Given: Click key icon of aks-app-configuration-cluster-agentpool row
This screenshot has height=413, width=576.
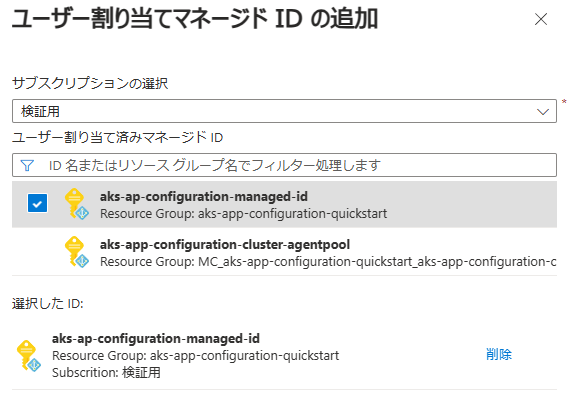Looking at the screenshot, I should click(x=76, y=252).
